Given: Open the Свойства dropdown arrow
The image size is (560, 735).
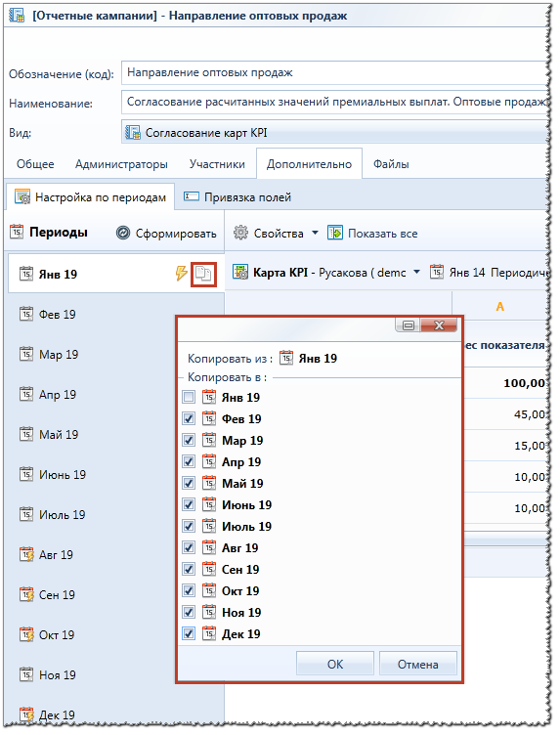Looking at the screenshot, I should [x=315, y=233].
